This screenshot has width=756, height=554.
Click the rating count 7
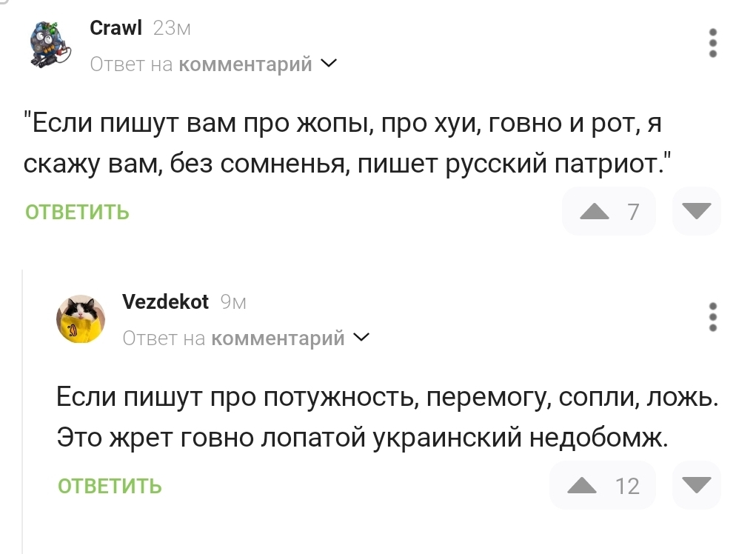pos(633,213)
